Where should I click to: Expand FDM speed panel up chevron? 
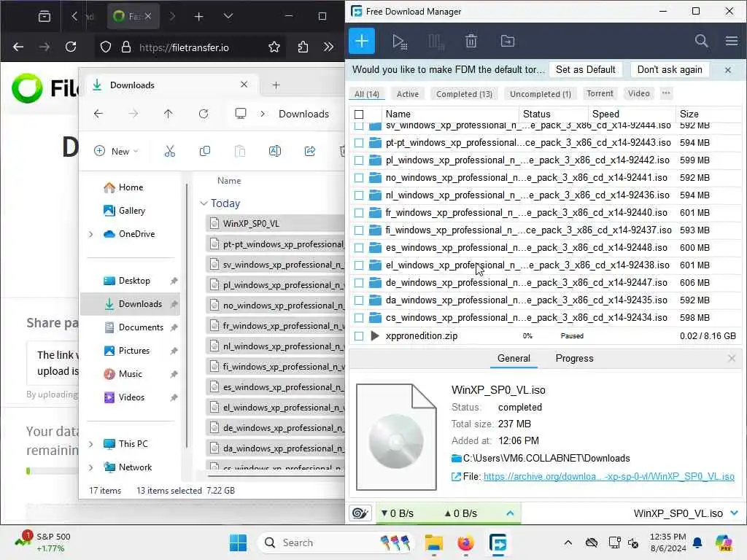point(510,513)
